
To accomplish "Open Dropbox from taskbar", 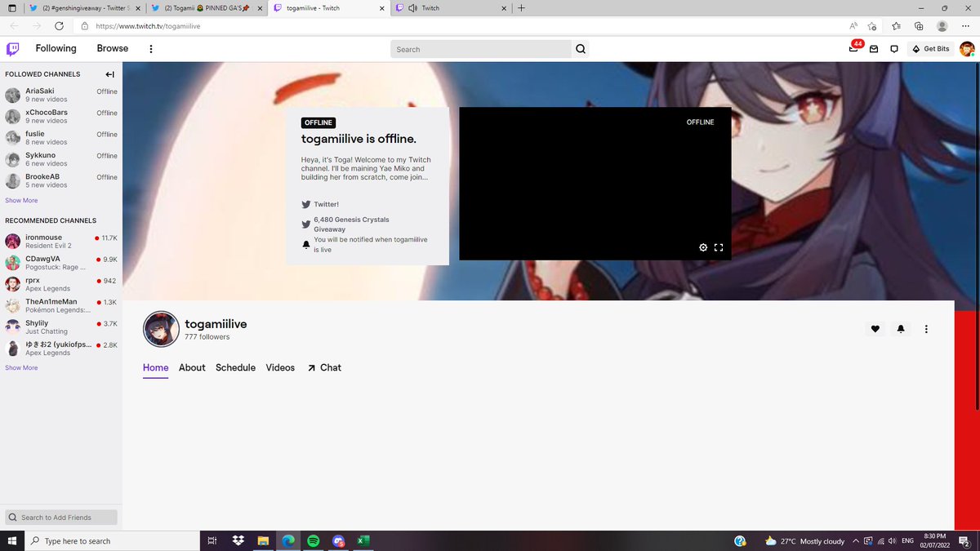I will [238, 541].
